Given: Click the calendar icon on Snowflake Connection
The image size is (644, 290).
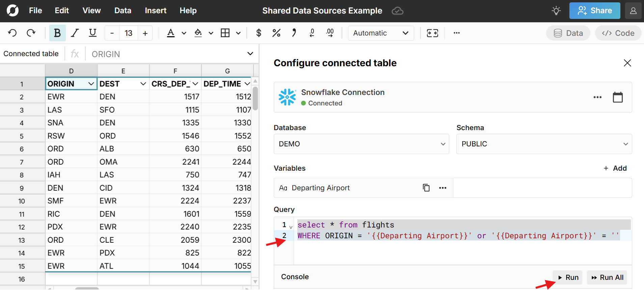Looking at the screenshot, I should [x=618, y=97].
